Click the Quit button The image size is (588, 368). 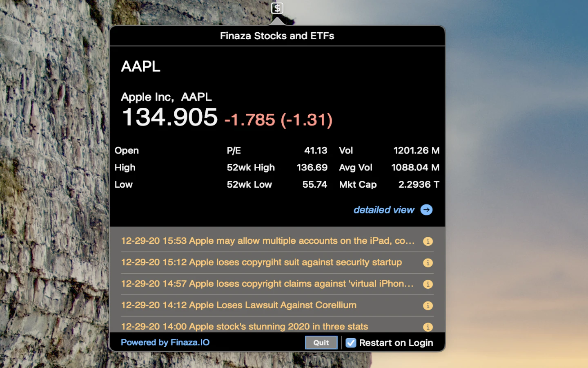click(x=321, y=343)
